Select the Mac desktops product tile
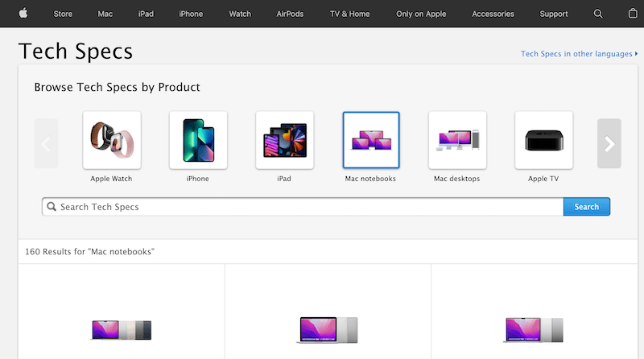The width and height of the screenshot is (644, 359). tap(457, 140)
